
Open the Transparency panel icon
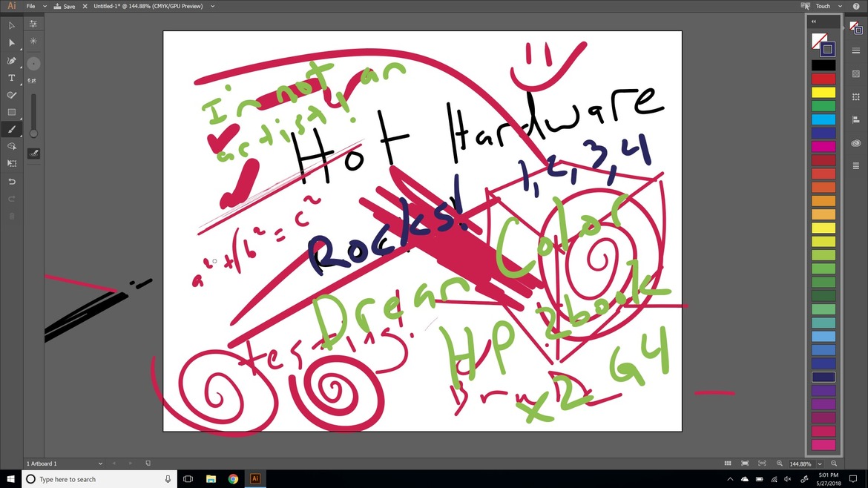pos(856,73)
